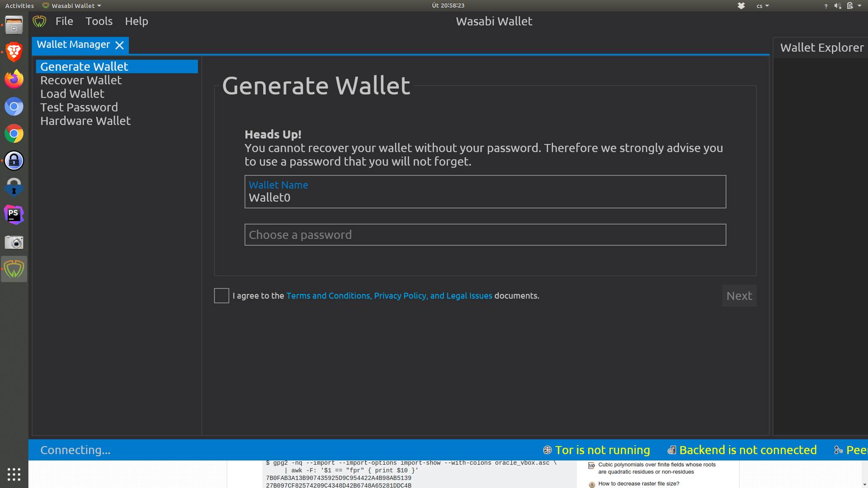
Task: Open the Screenshot camera app in dock
Action: click(x=14, y=242)
